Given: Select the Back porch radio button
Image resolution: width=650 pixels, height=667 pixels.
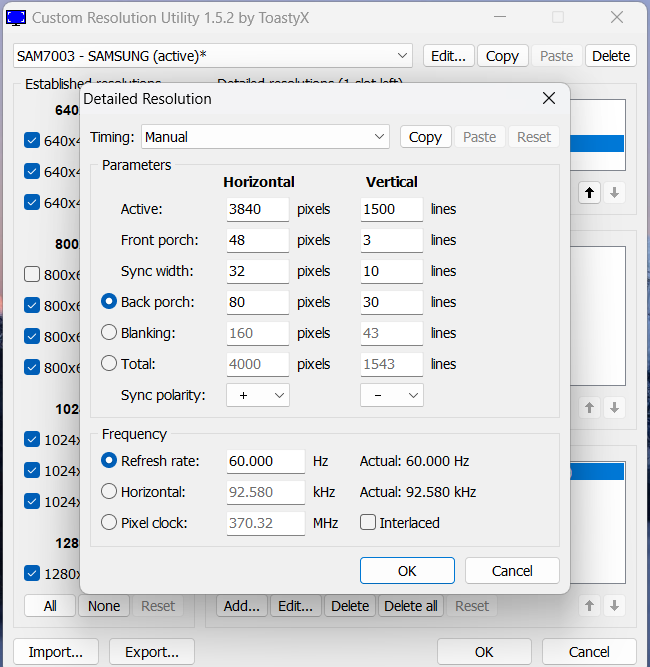Looking at the screenshot, I should tap(110, 302).
